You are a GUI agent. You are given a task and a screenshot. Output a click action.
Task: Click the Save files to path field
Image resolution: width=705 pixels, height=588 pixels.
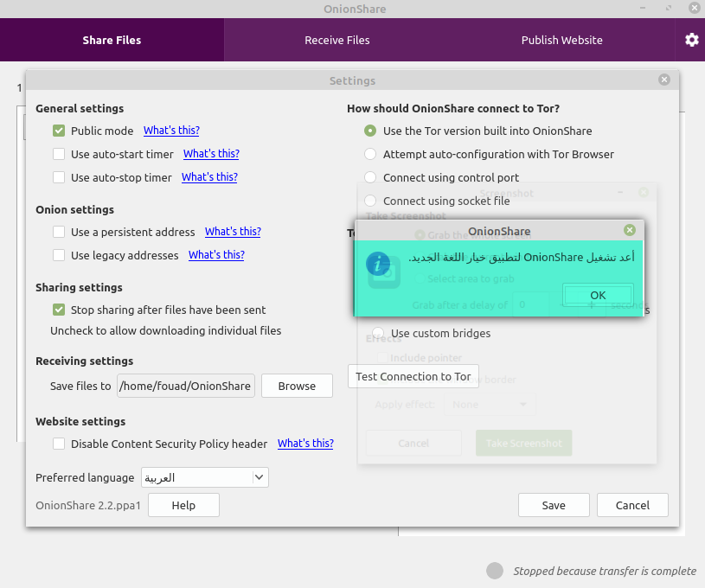pos(186,386)
